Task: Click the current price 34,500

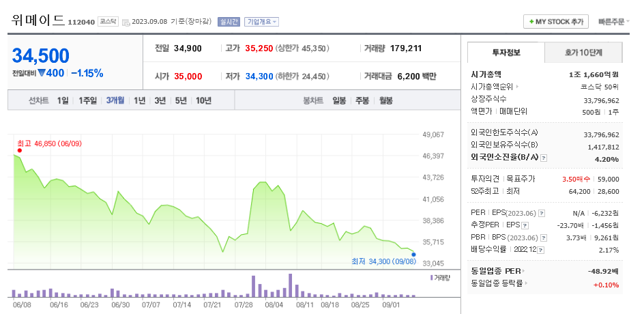Action: coord(41,55)
